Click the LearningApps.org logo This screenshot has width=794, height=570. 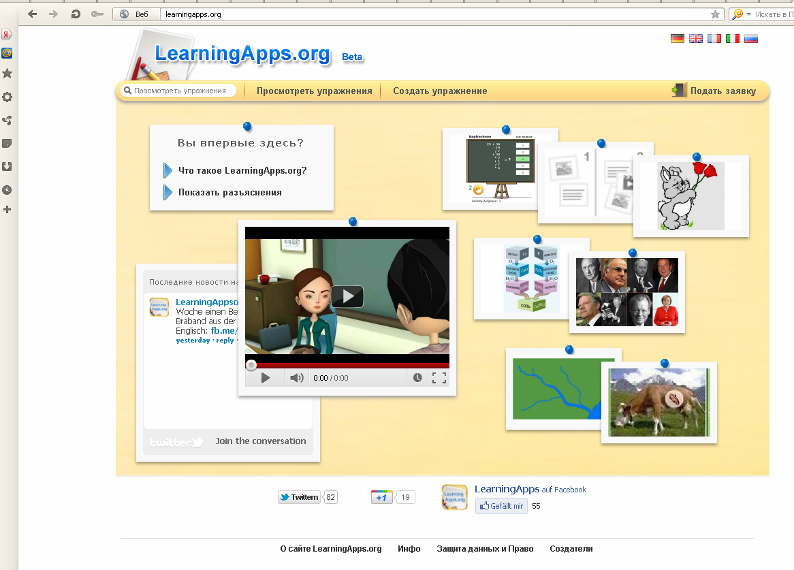tap(243, 54)
